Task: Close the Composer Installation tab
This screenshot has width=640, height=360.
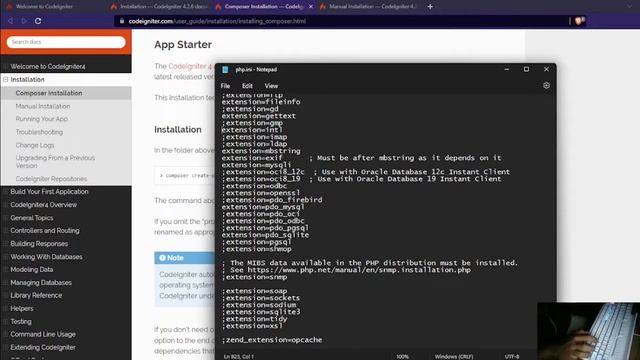Action: pos(311,7)
